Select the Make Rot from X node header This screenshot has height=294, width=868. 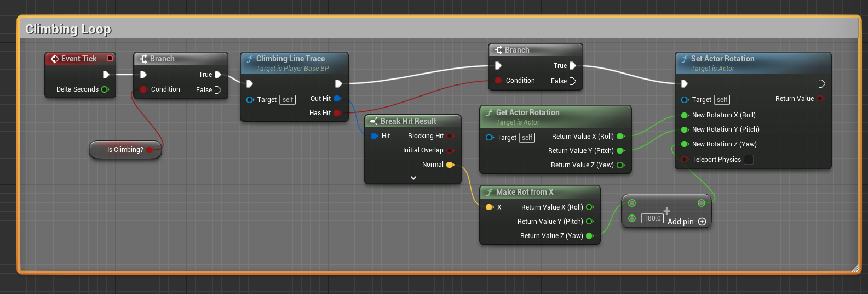point(540,192)
